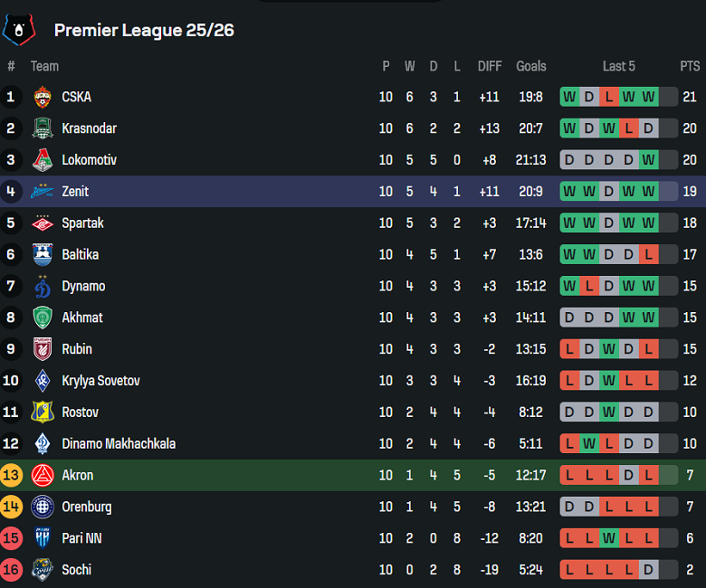Select the Lokomotiv team crest
The width and height of the screenshot is (706, 588).
[x=43, y=160]
